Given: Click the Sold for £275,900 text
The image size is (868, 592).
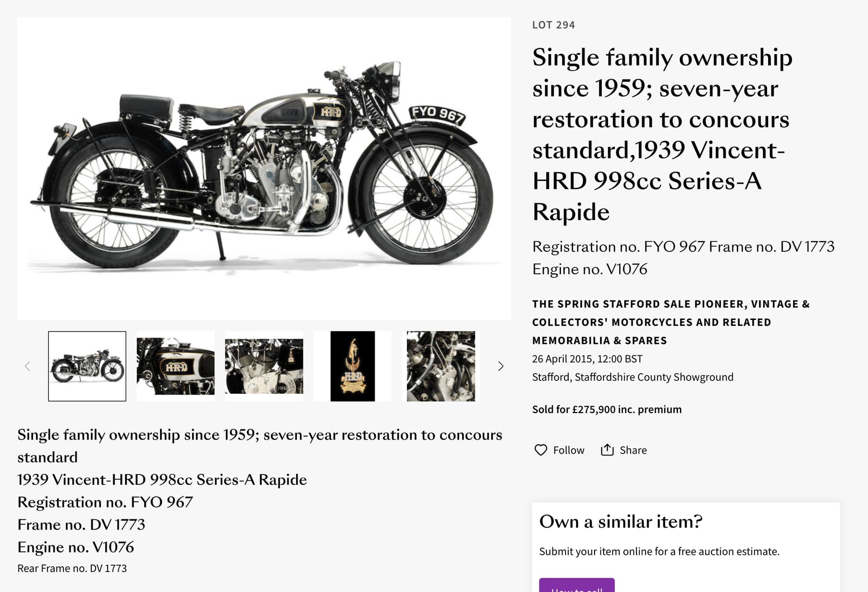Looking at the screenshot, I should [x=607, y=409].
